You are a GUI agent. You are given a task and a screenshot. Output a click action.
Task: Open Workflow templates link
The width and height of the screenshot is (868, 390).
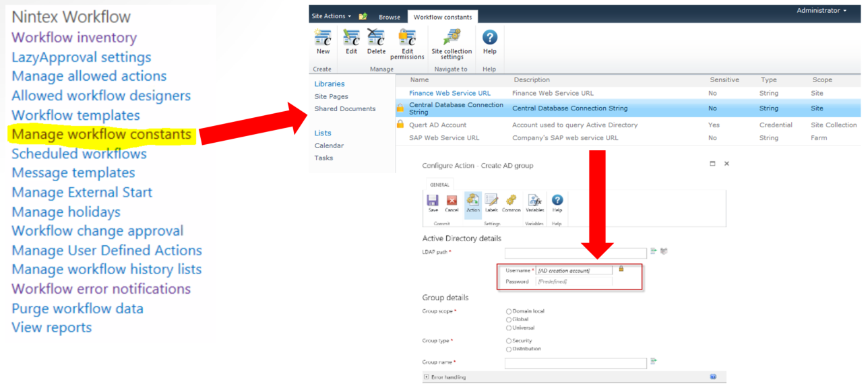click(75, 115)
